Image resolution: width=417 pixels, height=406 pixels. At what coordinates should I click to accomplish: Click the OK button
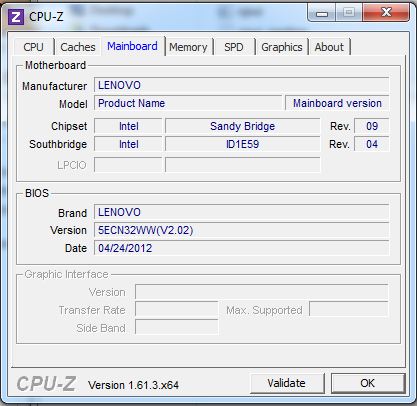[x=368, y=383]
